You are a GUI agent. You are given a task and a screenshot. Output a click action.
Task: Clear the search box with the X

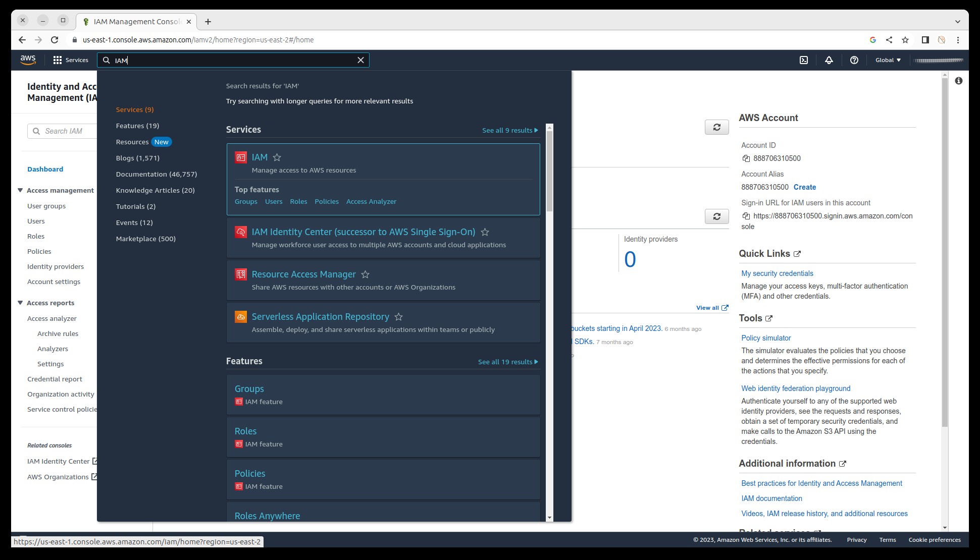point(360,60)
